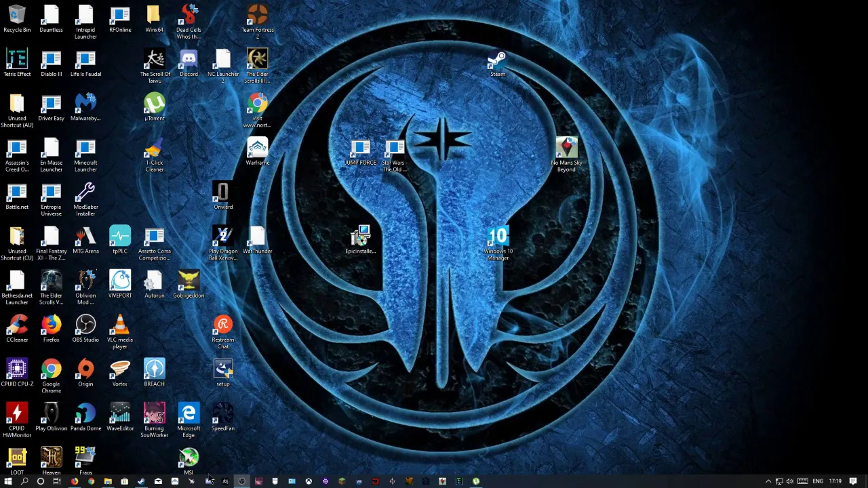Open the taskbar volume control
Image resolution: width=868 pixels, height=488 pixels.
pyautogui.click(x=790, y=481)
